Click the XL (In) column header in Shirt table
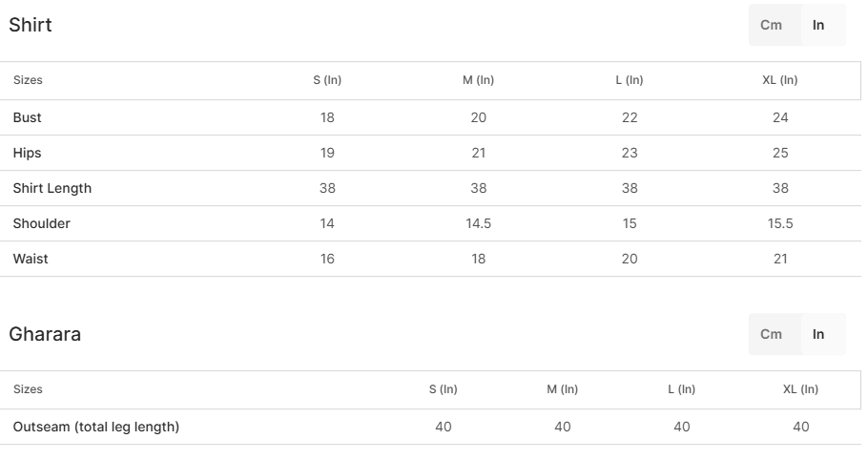Image resolution: width=868 pixels, height=460 pixels. click(x=780, y=80)
